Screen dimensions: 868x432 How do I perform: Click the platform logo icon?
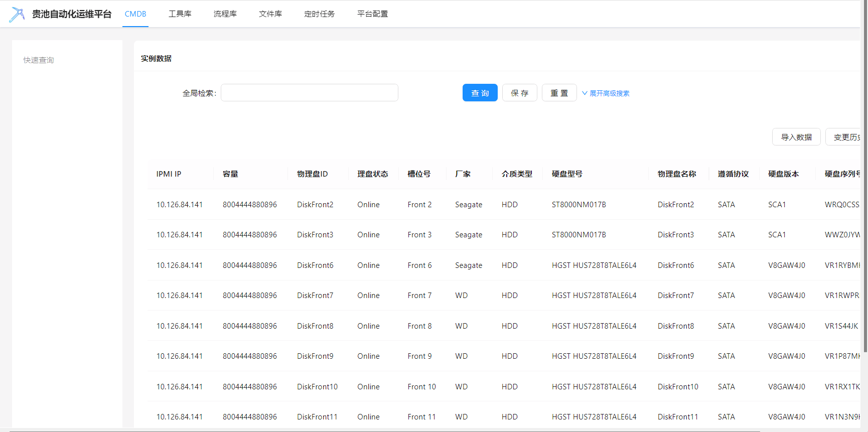(17, 14)
